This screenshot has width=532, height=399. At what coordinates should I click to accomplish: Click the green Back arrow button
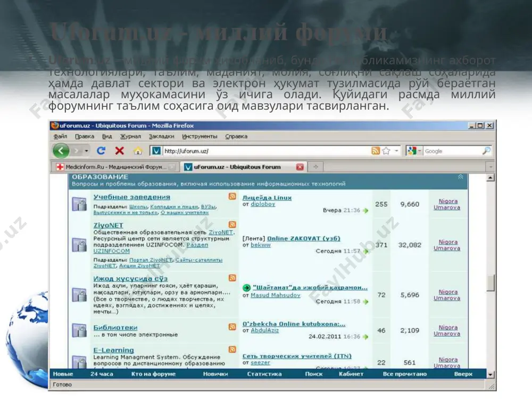(x=61, y=151)
